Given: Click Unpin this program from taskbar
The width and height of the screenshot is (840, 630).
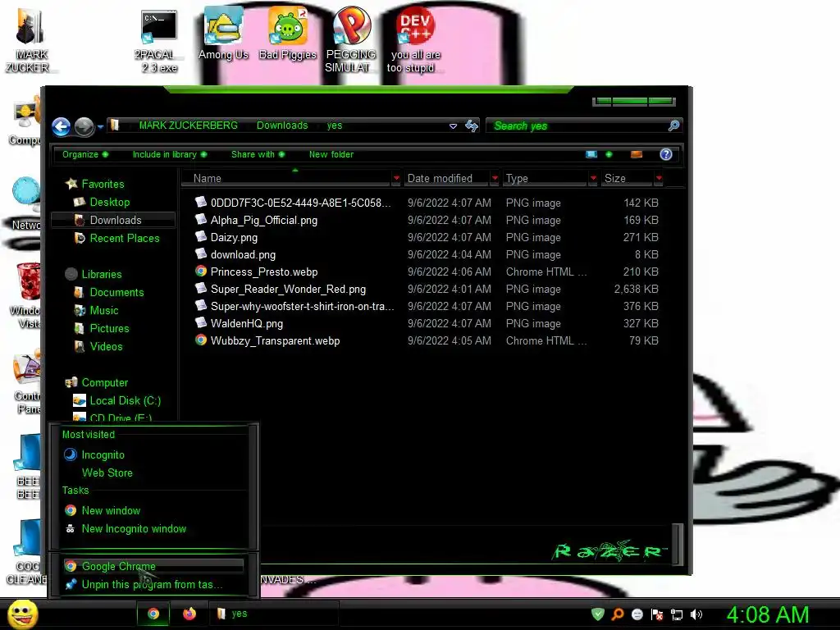Looking at the screenshot, I should tap(152, 584).
